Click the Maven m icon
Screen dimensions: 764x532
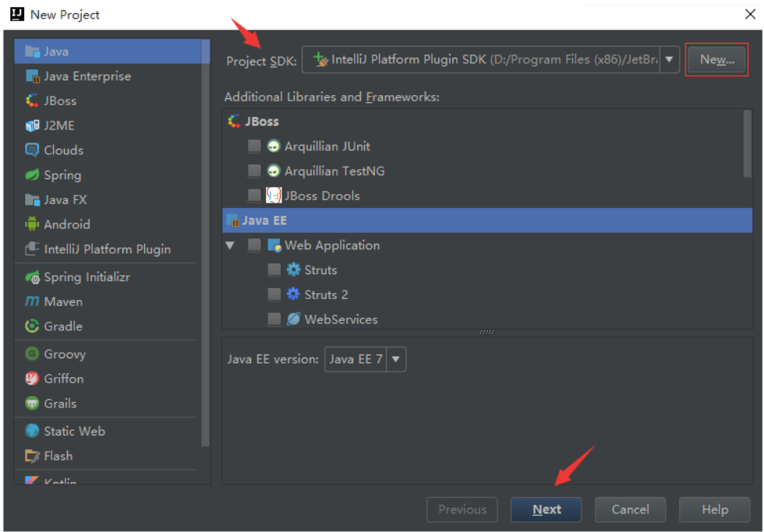pyautogui.click(x=32, y=301)
